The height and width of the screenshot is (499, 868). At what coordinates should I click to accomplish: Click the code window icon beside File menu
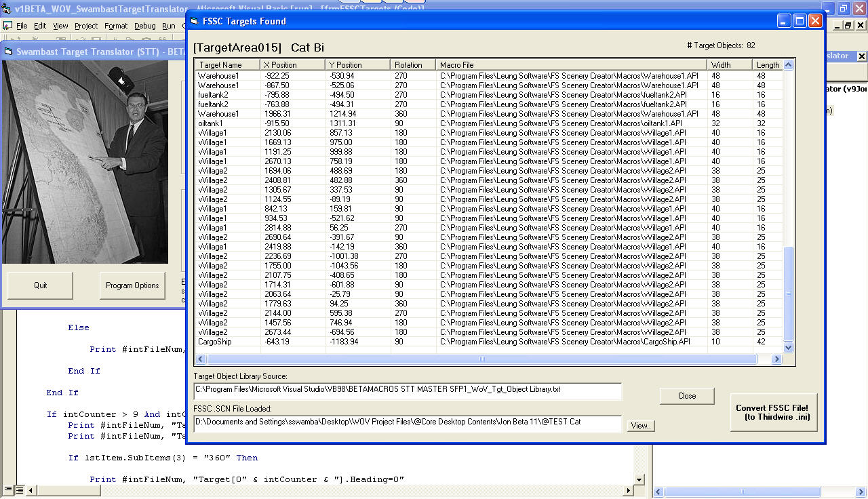[7, 26]
